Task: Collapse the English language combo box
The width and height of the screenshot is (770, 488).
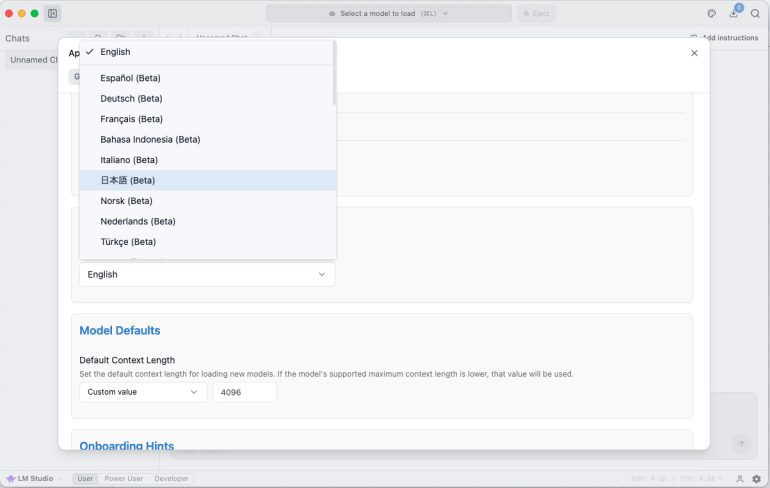Action: pos(207,274)
